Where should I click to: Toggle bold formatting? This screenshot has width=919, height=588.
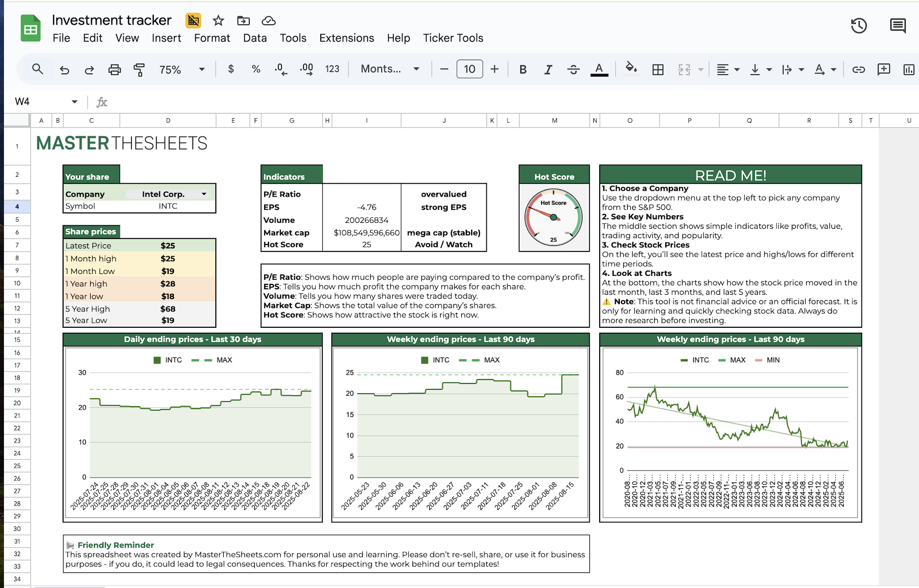523,69
